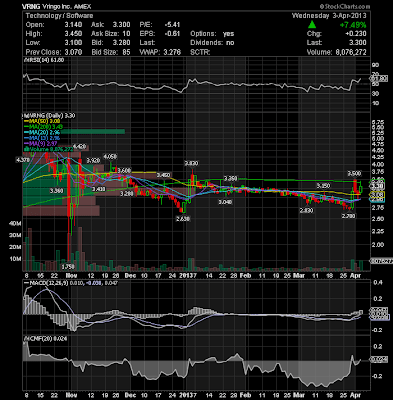This screenshot has width=393, height=400.
Task: Click the 3.500 April high annotation
Action: pyautogui.click(x=354, y=173)
